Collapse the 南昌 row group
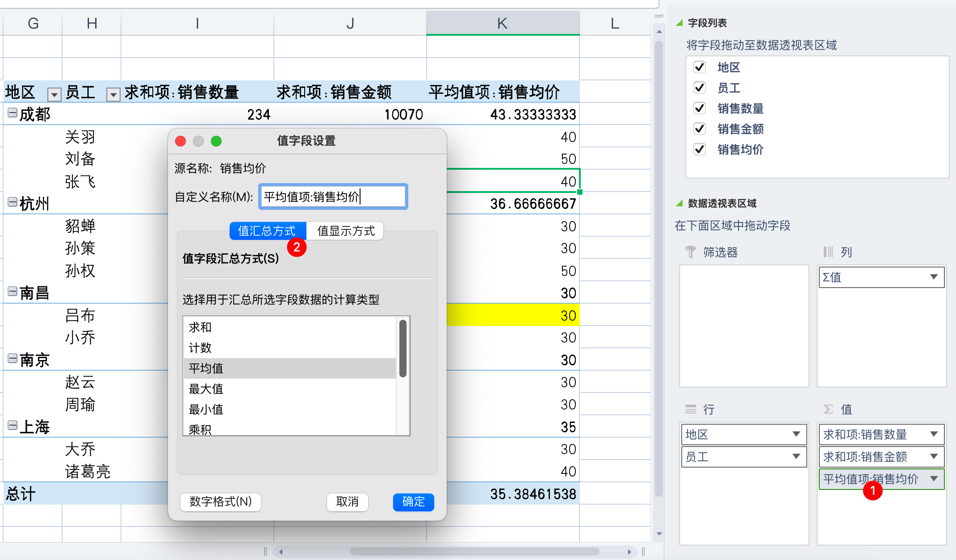 [x=13, y=292]
